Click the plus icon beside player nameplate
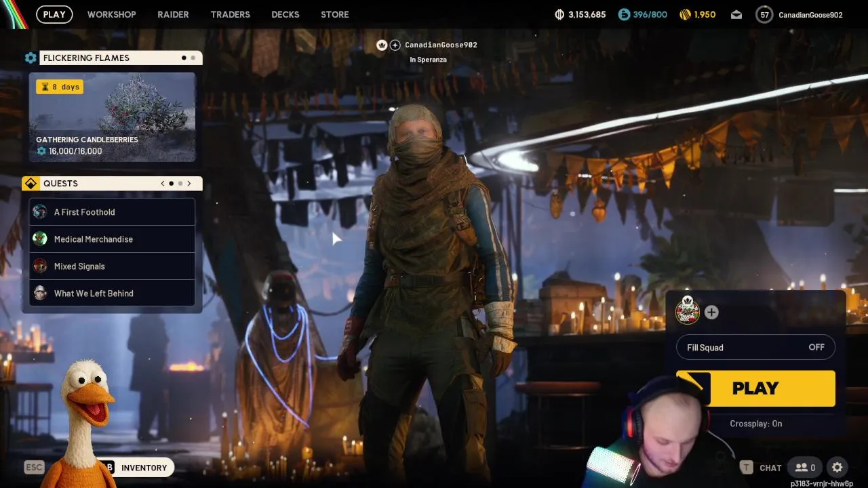The image size is (868, 488). pos(395,45)
